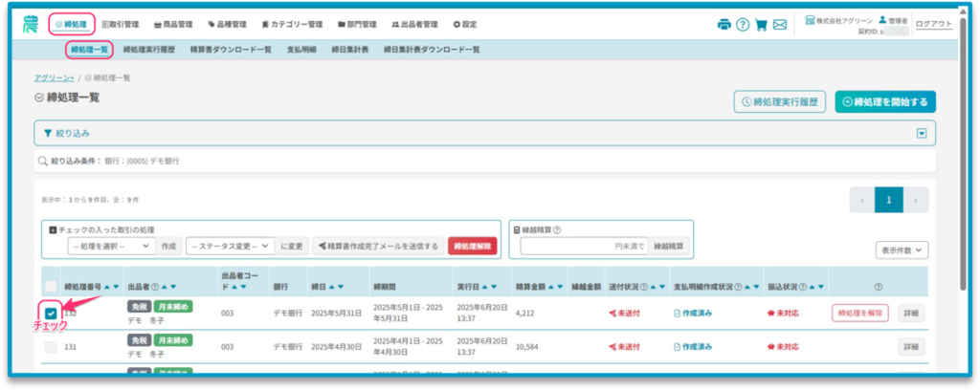
Task: Switch to 締処理一覧 sub tab
Action: tap(89, 50)
